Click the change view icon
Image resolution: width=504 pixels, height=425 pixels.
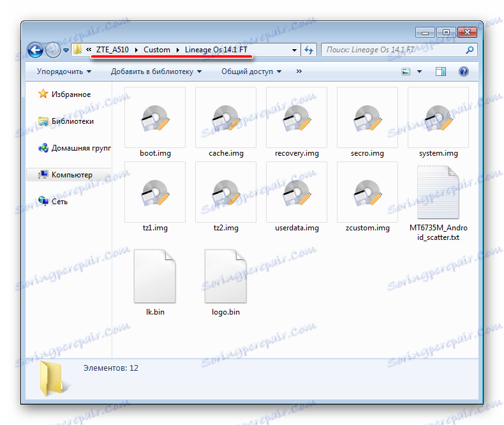click(406, 71)
